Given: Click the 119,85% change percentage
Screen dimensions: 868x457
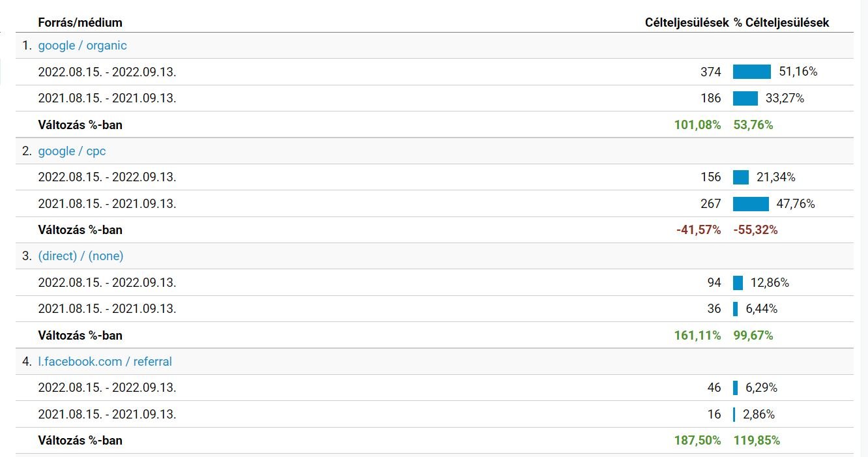Looking at the screenshot, I should [757, 441].
